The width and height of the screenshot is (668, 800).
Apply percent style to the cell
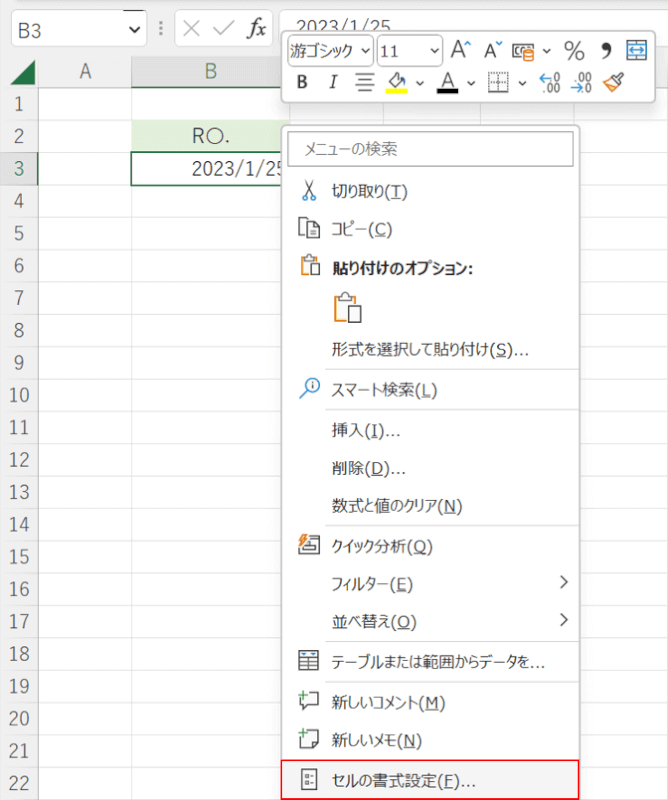click(x=574, y=50)
